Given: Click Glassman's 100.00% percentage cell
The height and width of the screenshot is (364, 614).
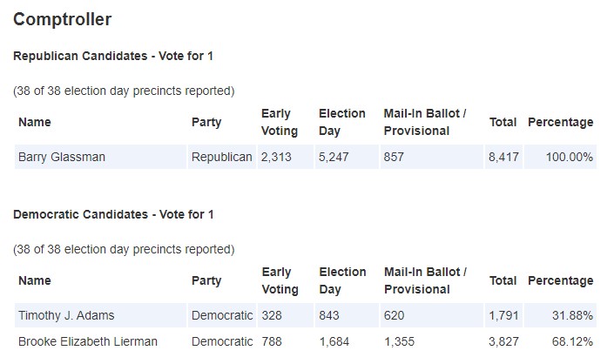Looking at the screenshot, I should tap(560, 157).
